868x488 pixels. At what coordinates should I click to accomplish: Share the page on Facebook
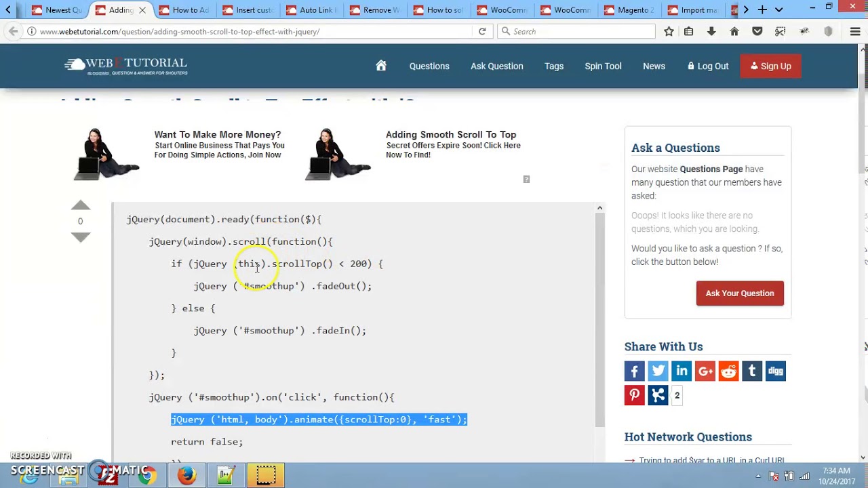pyautogui.click(x=635, y=371)
